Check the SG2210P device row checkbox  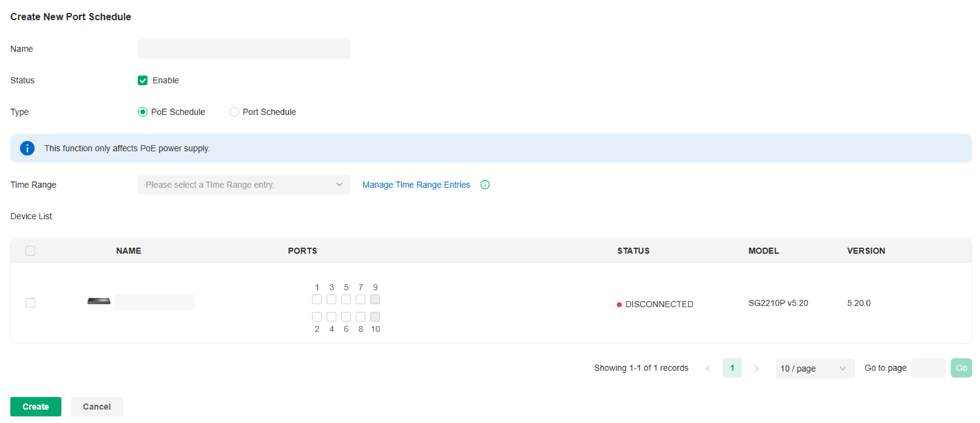coord(30,303)
